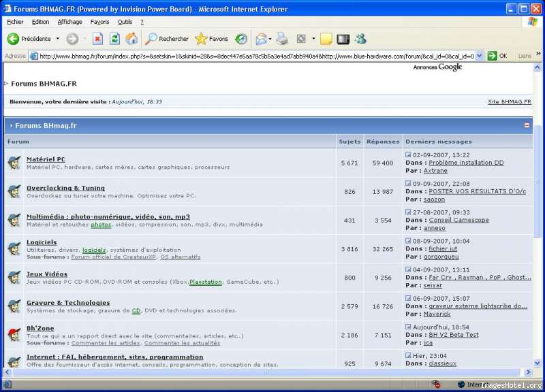
Task: Click the greyed-out Forward arrow button
Action: coord(72,39)
